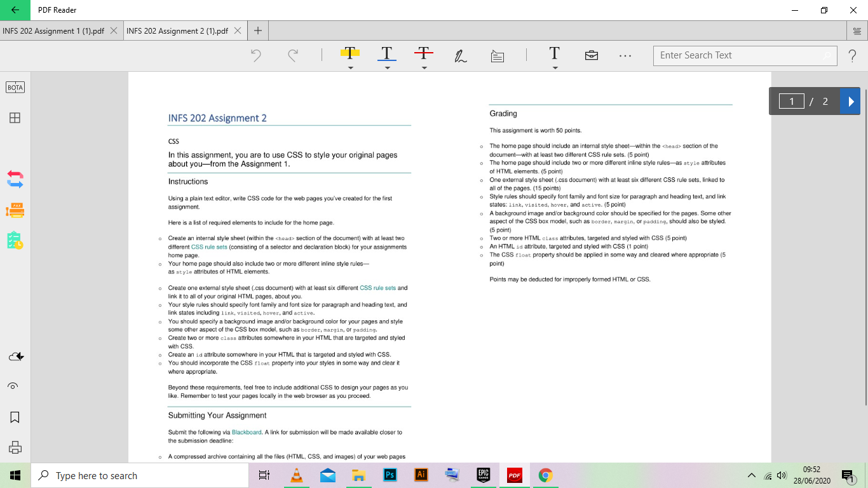Image resolution: width=868 pixels, height=488 pixels.
Task: Open a new tab with plus button
Action: [258, 30]
